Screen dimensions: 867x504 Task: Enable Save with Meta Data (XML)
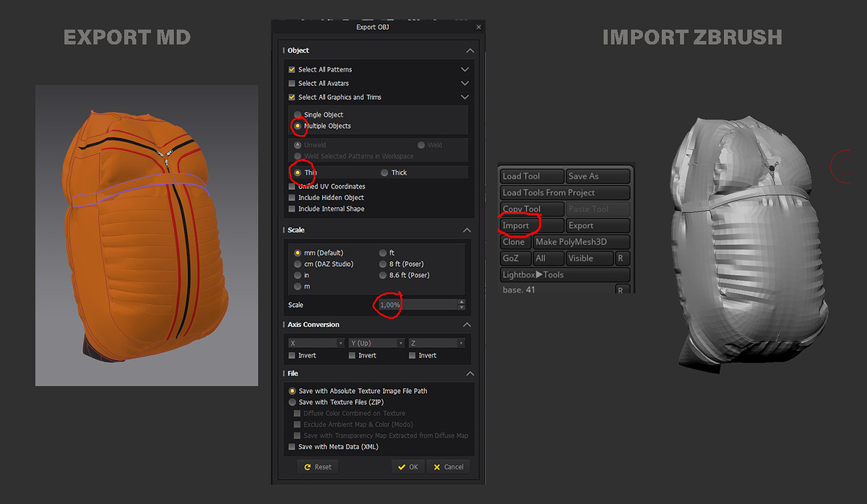click(292, 447)
